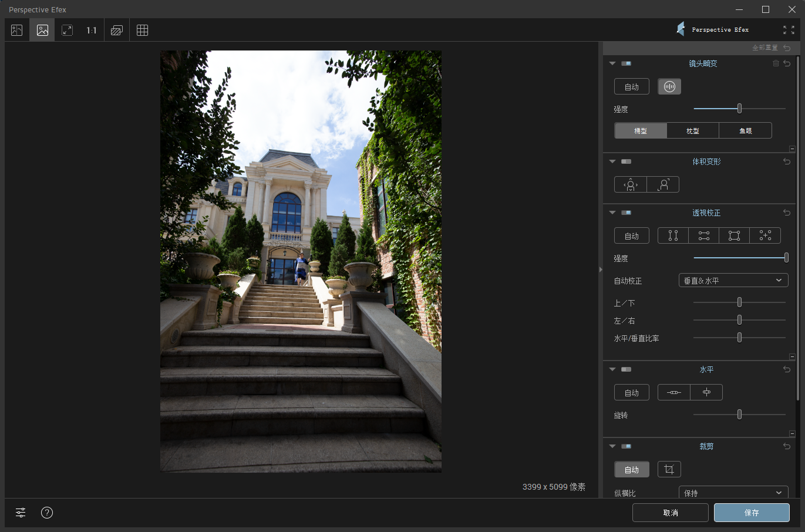Screen dimensions: 805x532
Task: Select the 枕型 distortion type
Action: coord(693,130)
